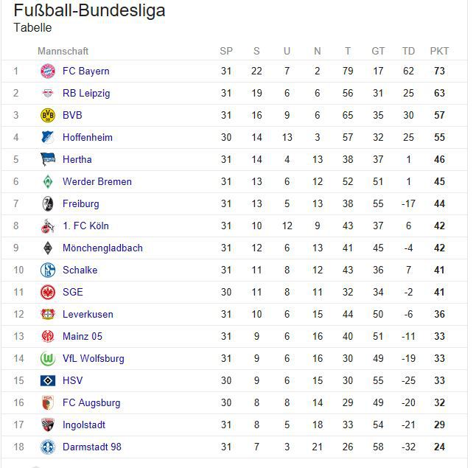This screenshot has height=468, width=476.
Task: Open the Freiburg team link
Action: pos(80,204)
